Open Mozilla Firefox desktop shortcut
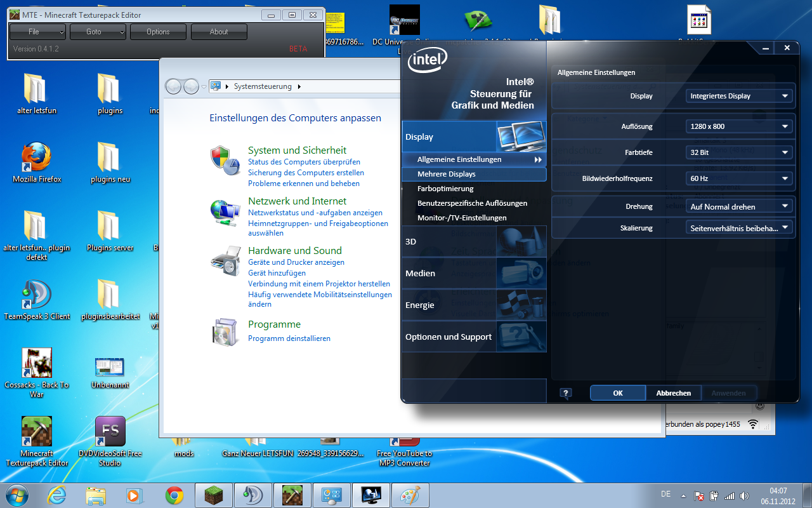The width and height of the screenshot is (812, 508). click(37, 162)
